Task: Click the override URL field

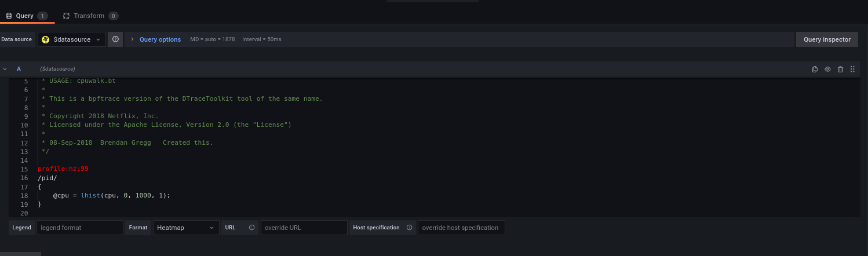Action: 304,228
